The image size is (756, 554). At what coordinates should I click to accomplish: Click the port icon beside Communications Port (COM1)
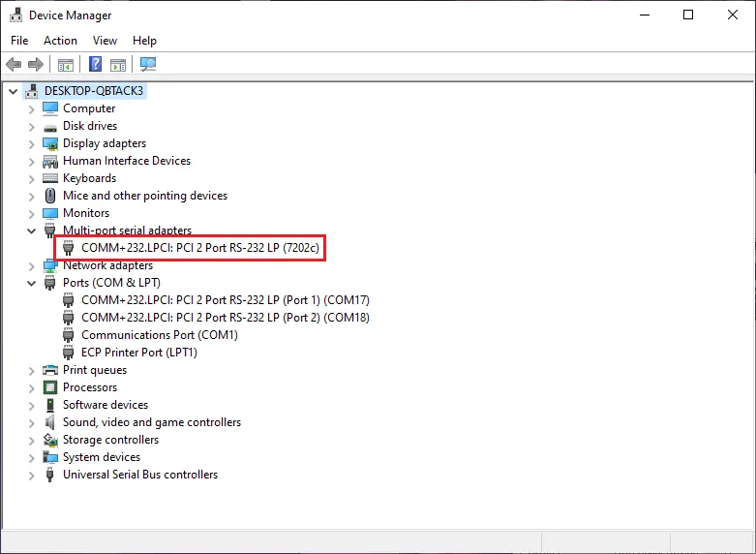[x=69, y=335]
